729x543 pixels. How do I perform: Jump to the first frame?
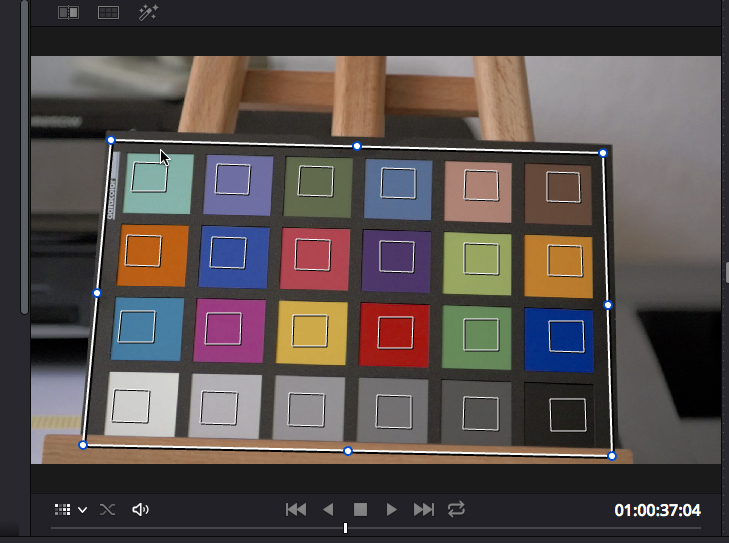[x=296, y=510]
